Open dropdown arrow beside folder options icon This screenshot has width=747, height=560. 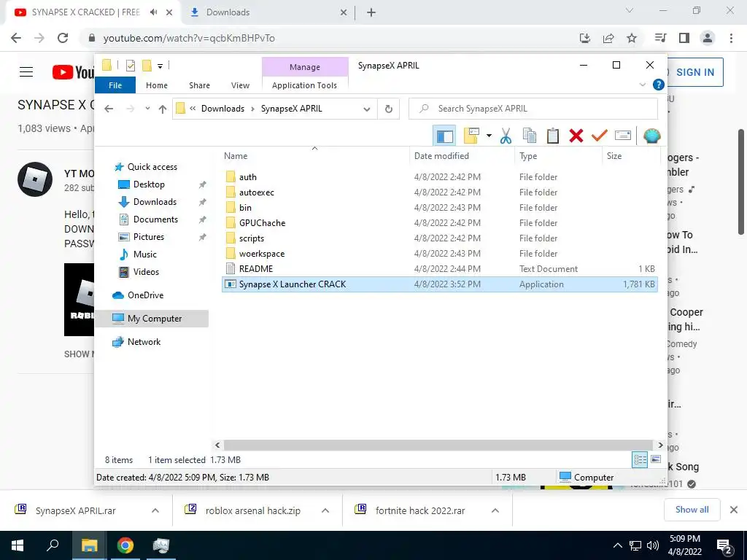pos(489,136)
